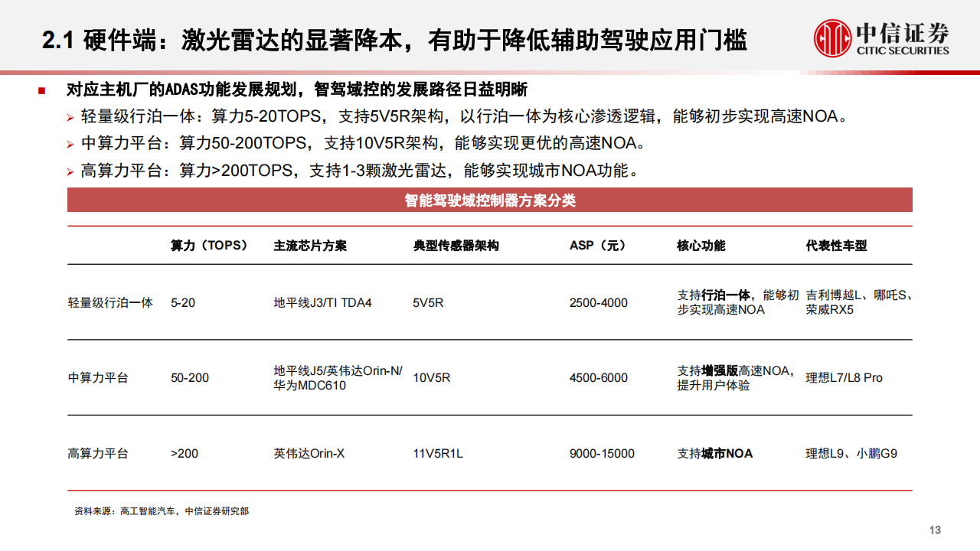The height and width of the screenshot is (551, 980).
Task: Click the cell 理想L7/L8 Pro
Action: pyautogui.click(x=844, y=377)
